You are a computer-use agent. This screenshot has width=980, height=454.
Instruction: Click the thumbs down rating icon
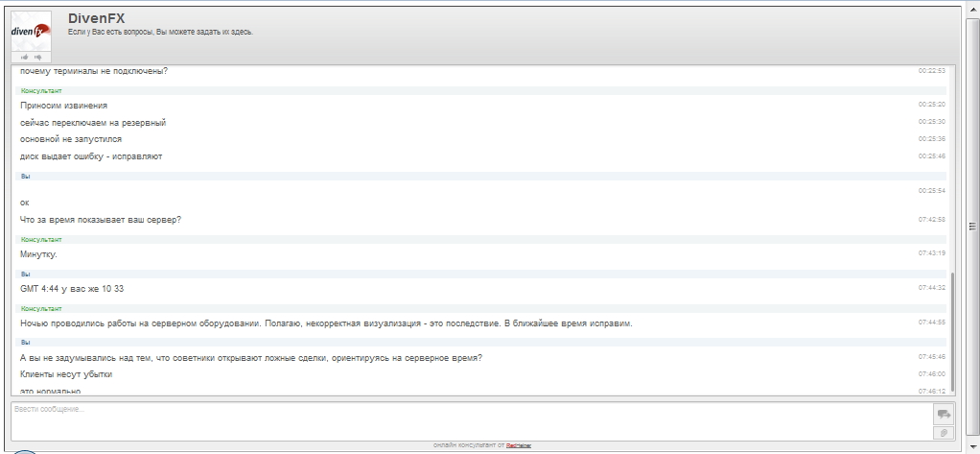38,57
